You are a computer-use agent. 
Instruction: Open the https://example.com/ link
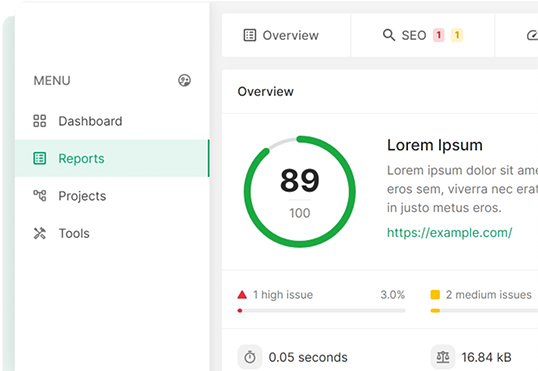click(x=449, y=232)
